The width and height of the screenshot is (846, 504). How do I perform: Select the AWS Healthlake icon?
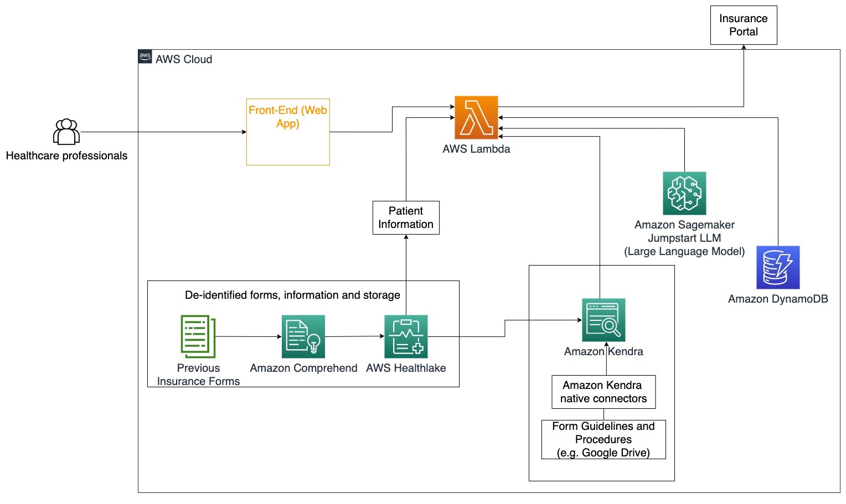point(406,336)
